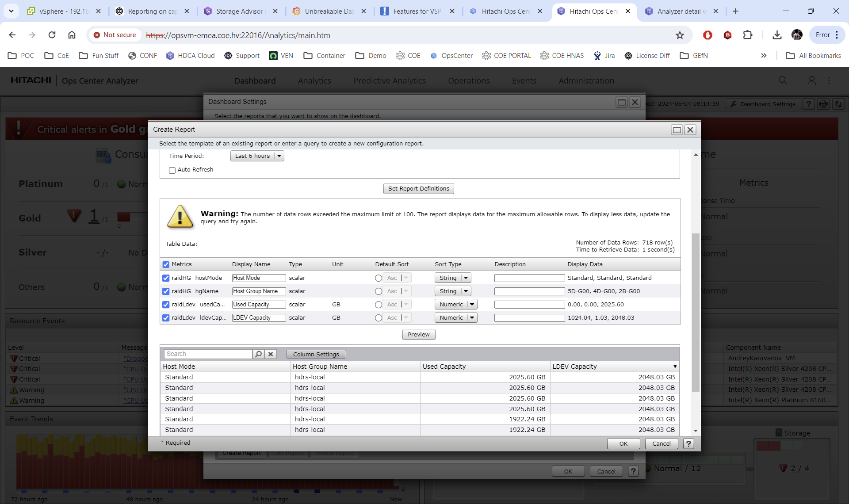Switch to the Storage Advisor browser tab

point(239,11)
